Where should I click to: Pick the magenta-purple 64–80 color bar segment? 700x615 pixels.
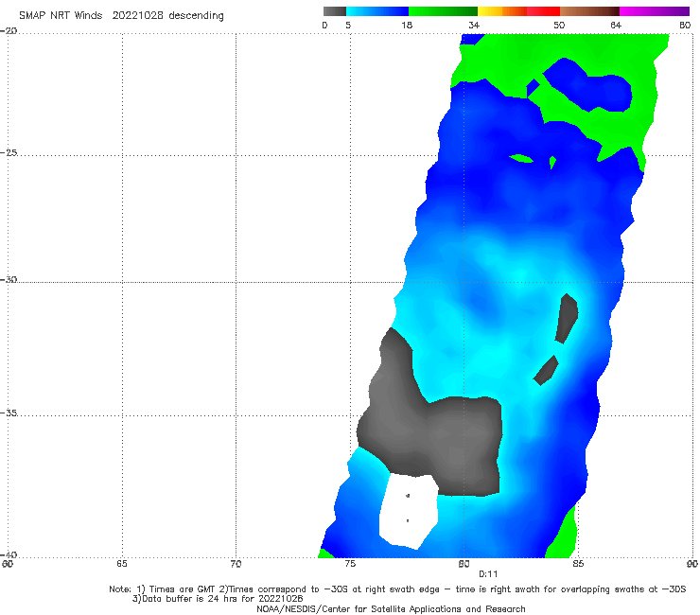point(655,11)
